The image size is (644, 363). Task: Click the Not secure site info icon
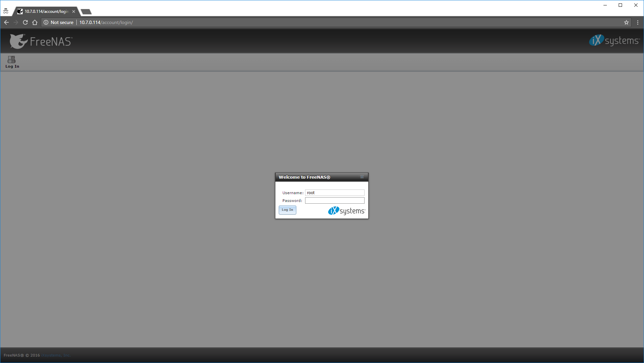pyautogui.click(x=46, y=22)
